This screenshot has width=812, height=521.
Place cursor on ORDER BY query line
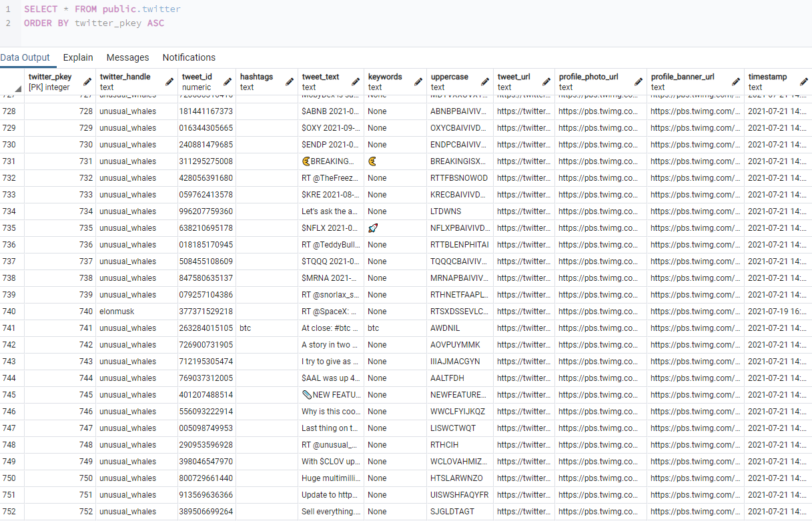tap(94, 23)
